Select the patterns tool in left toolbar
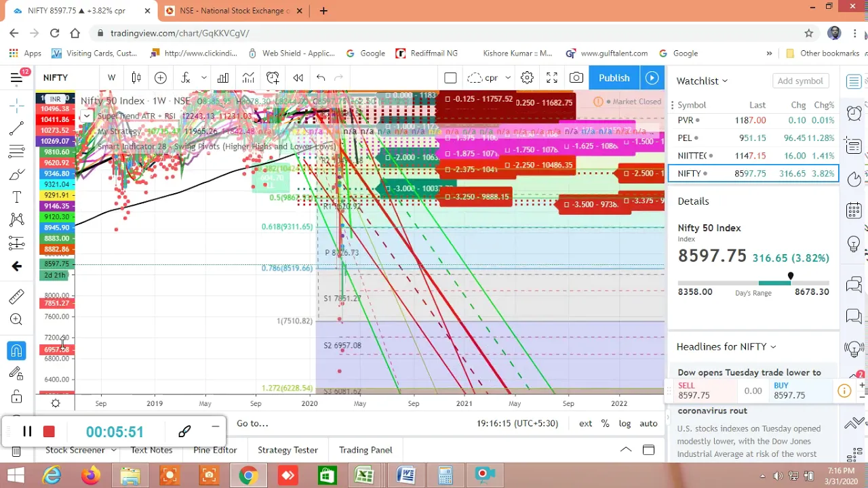The height and width of the screenshot is (488, 868). point(17,220)
